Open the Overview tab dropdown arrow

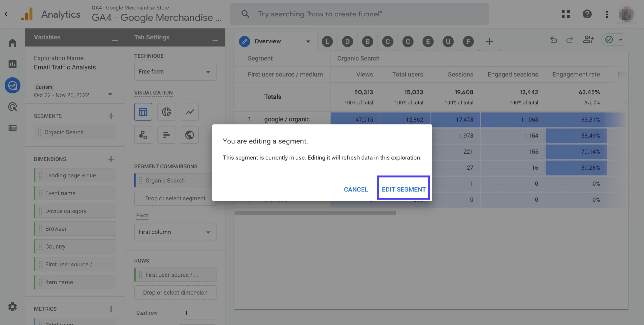tap(308, 41)
